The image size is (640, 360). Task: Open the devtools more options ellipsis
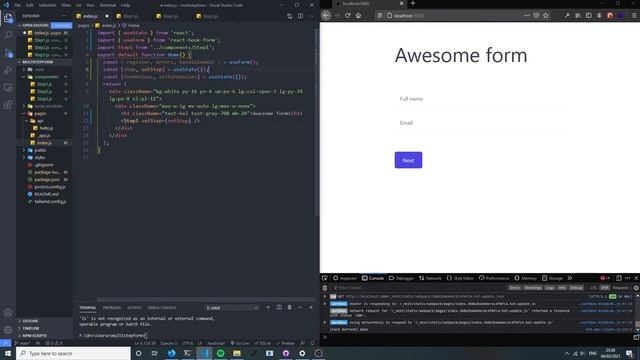(x=628, y=278)
